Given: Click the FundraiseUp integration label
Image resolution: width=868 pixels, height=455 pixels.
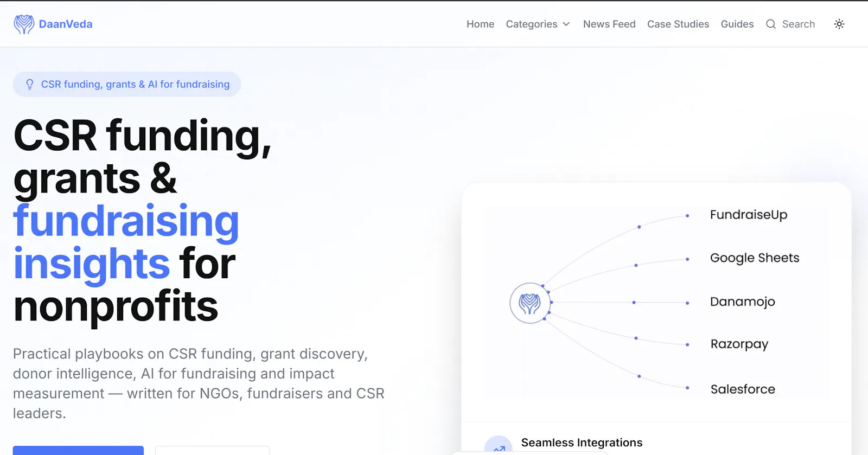Looking at the screenshot, I should pos(749,215).
